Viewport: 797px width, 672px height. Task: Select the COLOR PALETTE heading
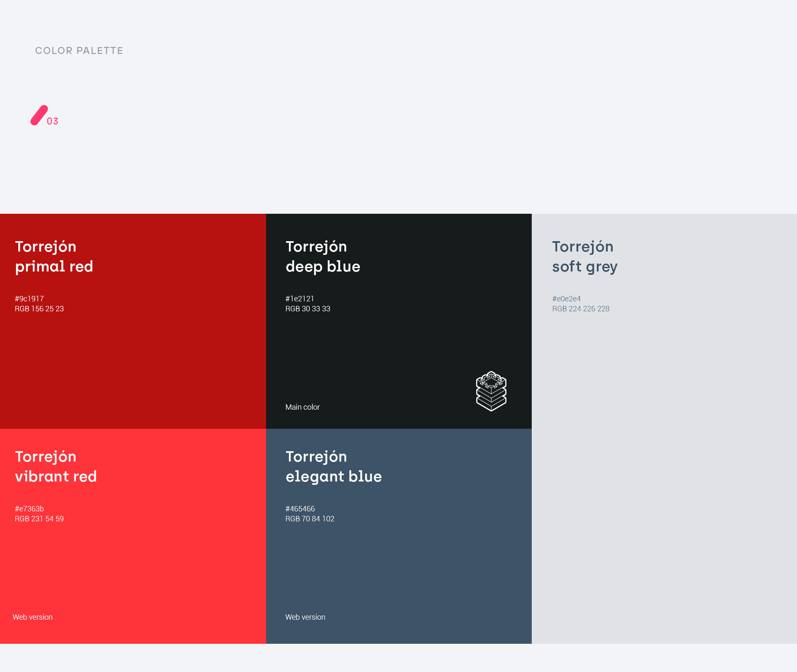click(x=79, y=51)
